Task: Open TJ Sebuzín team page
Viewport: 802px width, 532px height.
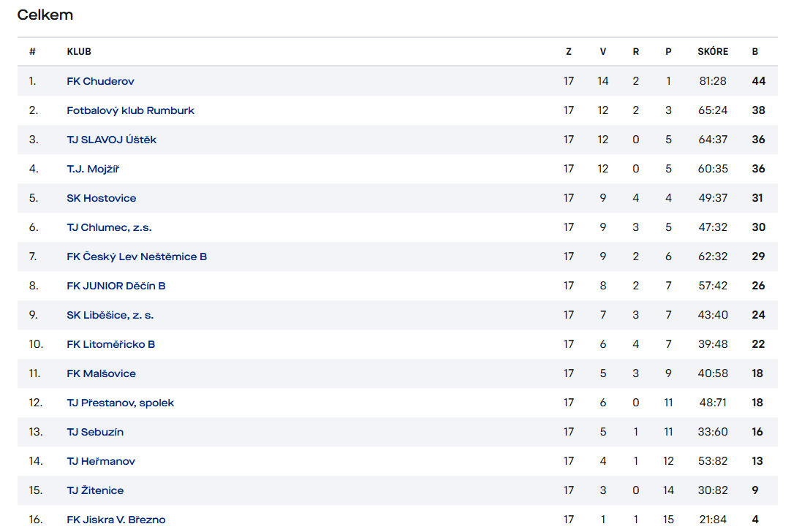Action: point(95,432)
